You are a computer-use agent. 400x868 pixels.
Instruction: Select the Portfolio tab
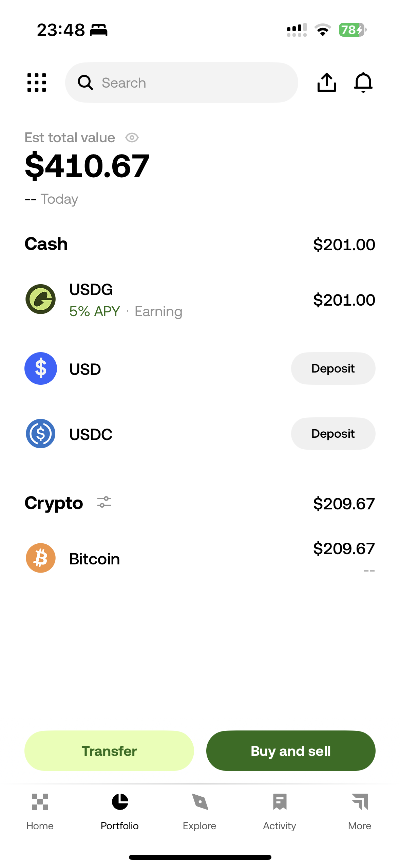(120, 811)
